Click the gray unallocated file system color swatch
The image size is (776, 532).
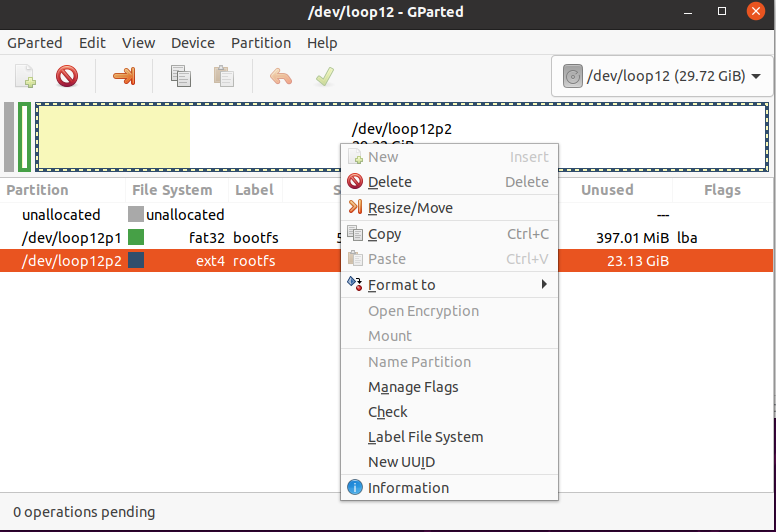coord(136,214)
